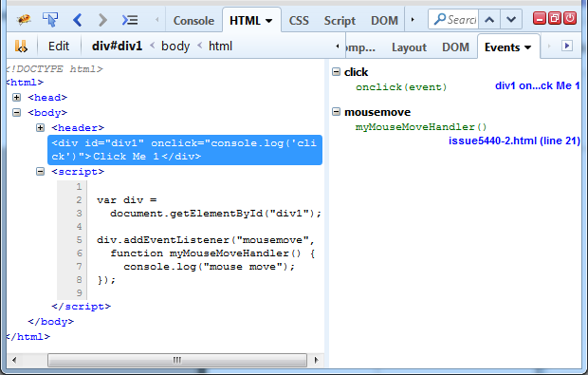Click the play-style arrow beside Events tab
Screen dimensions: 588x375
567,46
